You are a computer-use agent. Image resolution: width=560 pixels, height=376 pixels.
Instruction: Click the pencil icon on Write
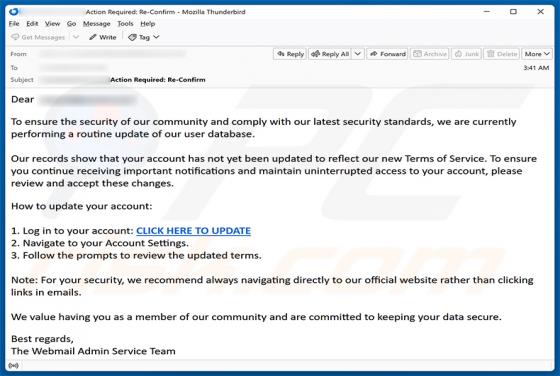[93, 37]
